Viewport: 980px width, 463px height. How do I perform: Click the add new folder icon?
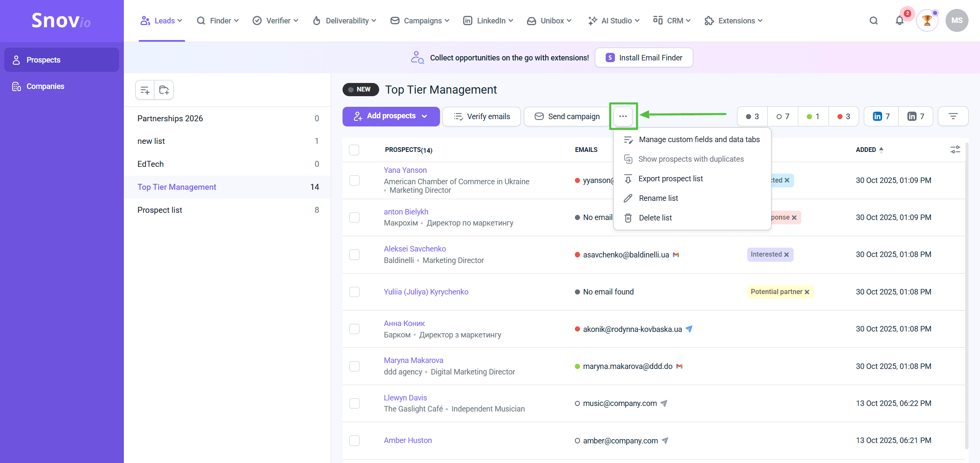click(x=164, y=90)
